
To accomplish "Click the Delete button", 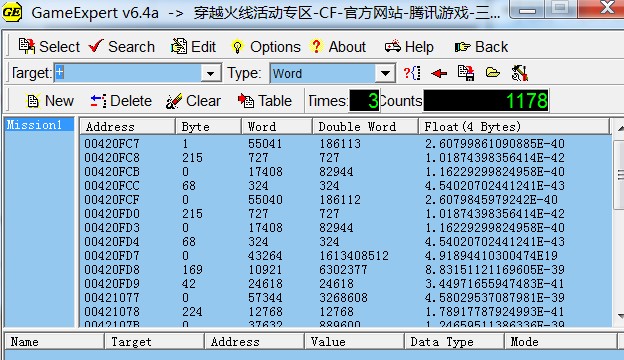I will (x=121, y=101).
